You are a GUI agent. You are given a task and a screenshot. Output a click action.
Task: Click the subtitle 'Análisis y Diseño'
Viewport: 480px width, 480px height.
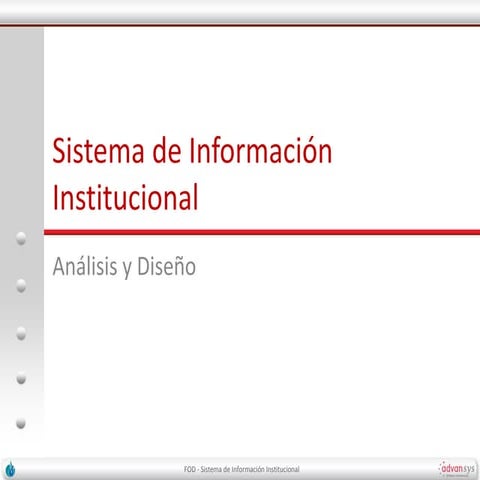124,267
